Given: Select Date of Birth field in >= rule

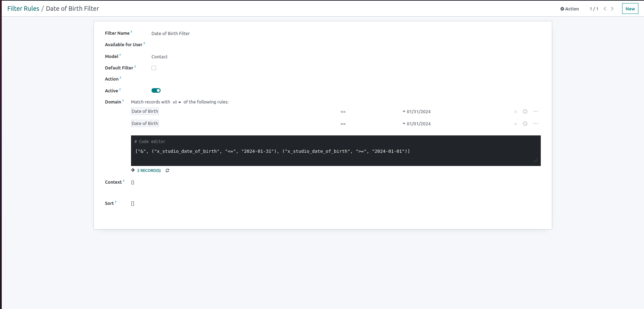Looking at the screenshot, I should pyautogui.click(x=145, y=124).
